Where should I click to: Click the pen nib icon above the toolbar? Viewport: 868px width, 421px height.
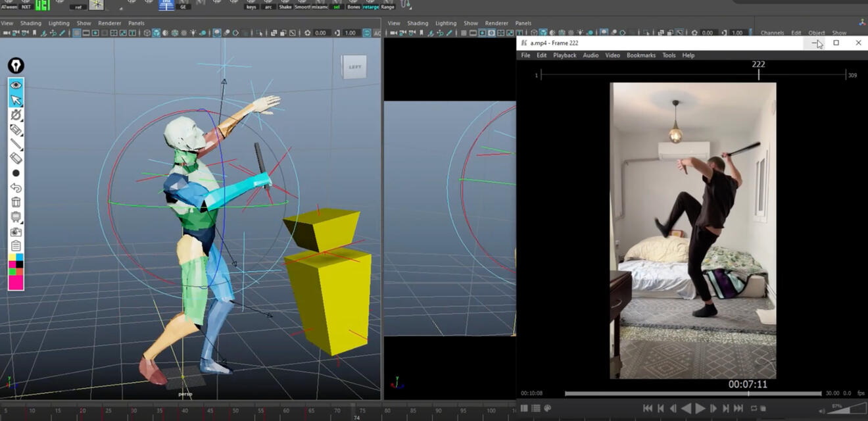[x=16, y=65]
